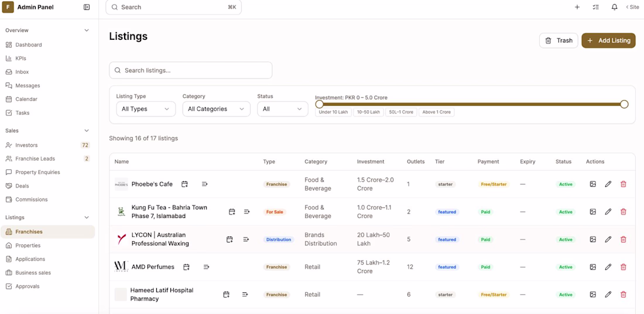Click calendar icon next to Phoebe's Cafe
The image size is (644, 314).
coord(185,184)
